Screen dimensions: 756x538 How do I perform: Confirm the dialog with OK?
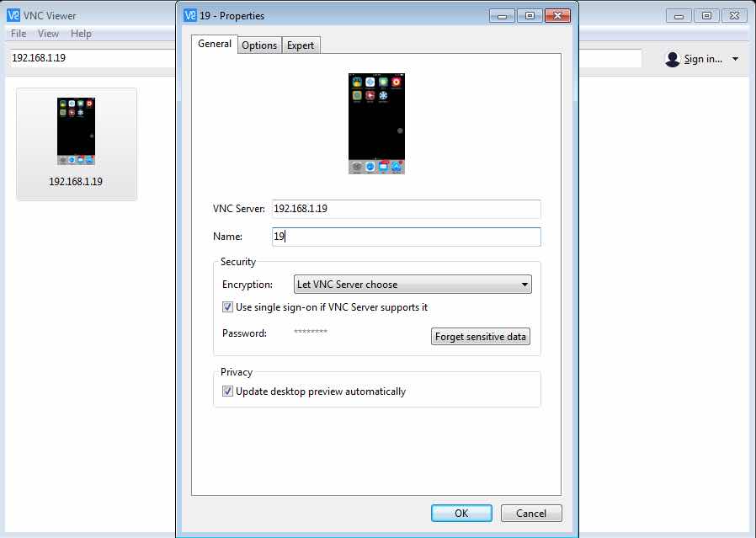point(461,513)
